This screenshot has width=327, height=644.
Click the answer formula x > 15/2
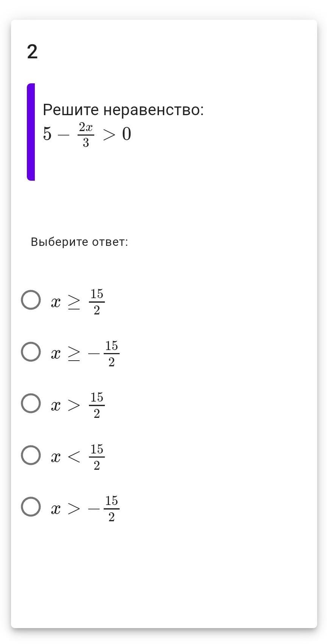click(x=78, y=405)
